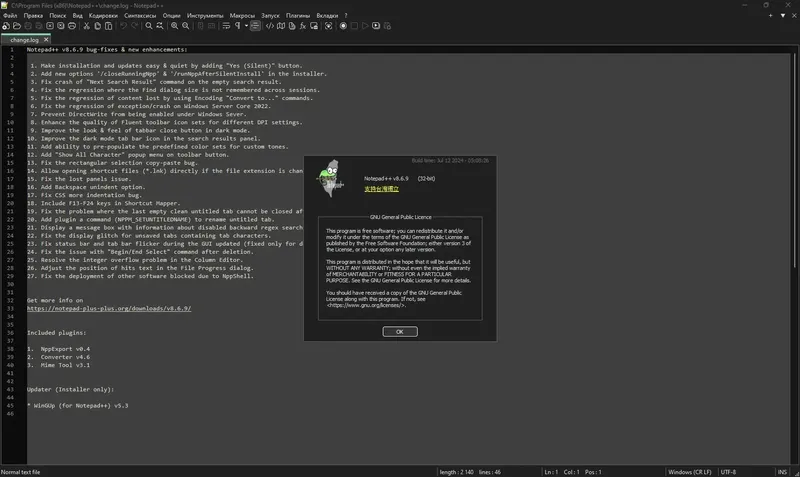Open the Синтаксисы menu
Screen dimensions: 800x477
[140, 15]
